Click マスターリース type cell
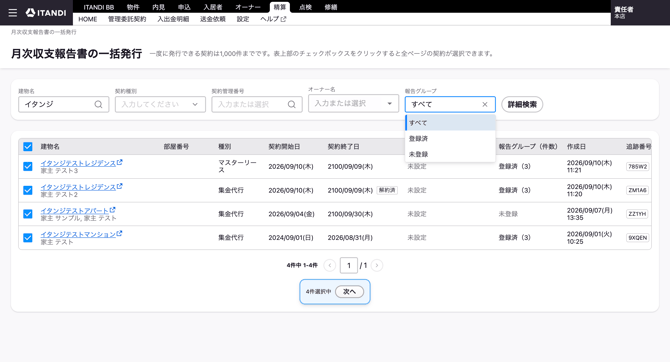 pos(238,166)
